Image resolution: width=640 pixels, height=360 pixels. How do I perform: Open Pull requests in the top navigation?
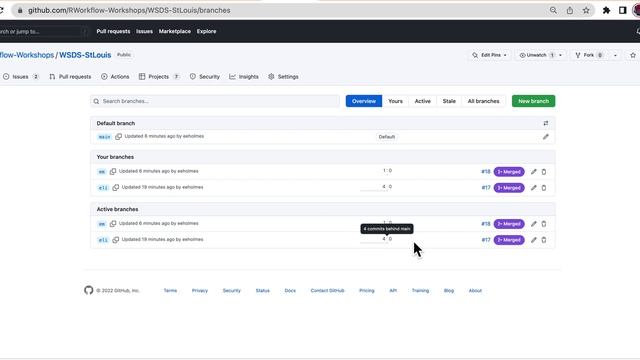113,31
